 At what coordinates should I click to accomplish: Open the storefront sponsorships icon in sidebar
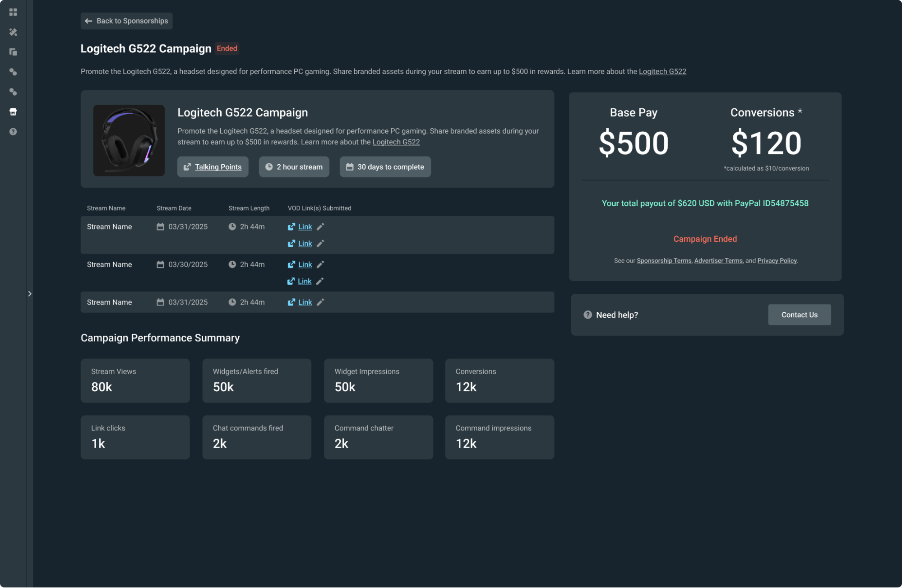(x=13, y=111)
